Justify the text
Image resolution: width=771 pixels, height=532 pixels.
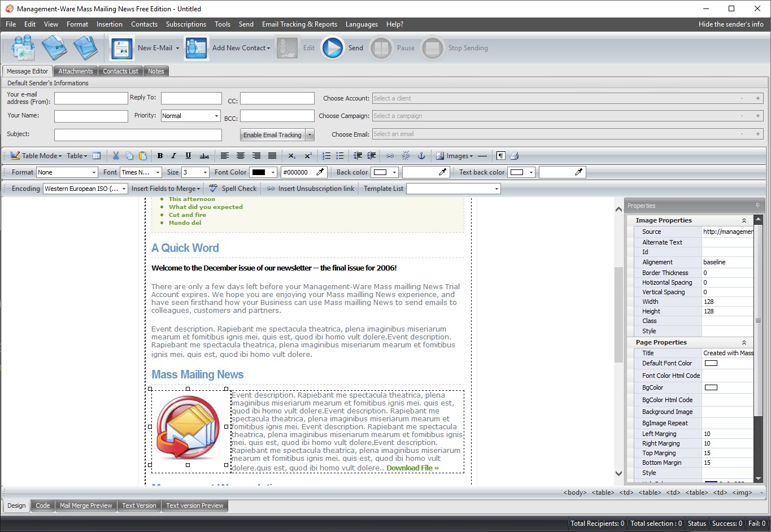[x=272, y=156]
